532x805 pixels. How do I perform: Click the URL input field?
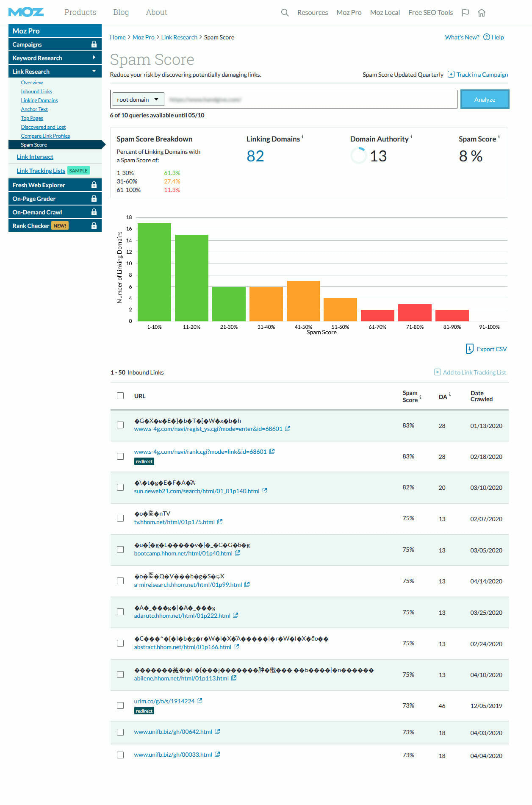311,100
